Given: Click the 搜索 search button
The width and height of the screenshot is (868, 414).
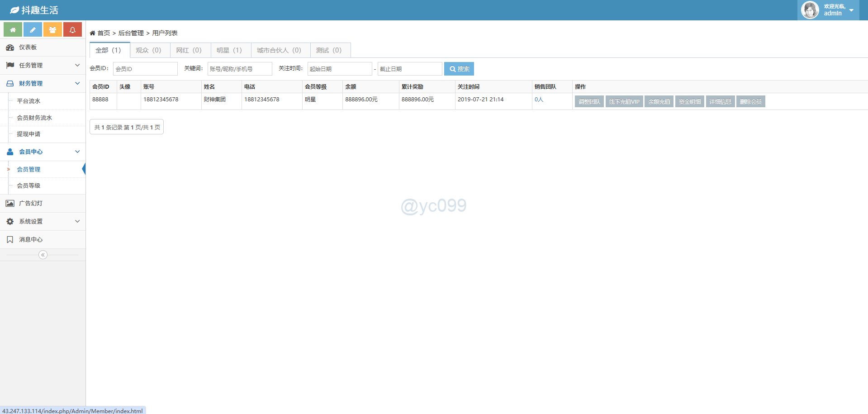Looking at the screenshot, I should pyautogui.click(x=459, y=69).
